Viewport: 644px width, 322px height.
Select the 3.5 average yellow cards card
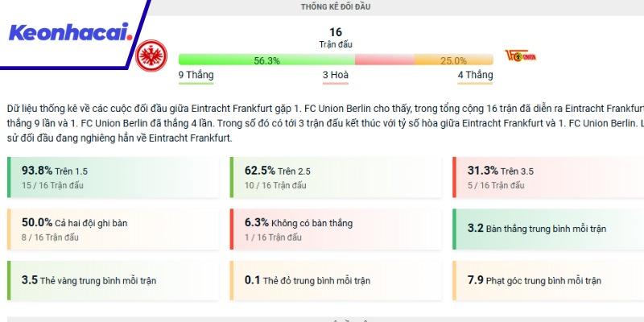pyautogui.click(x=113, y=281)
